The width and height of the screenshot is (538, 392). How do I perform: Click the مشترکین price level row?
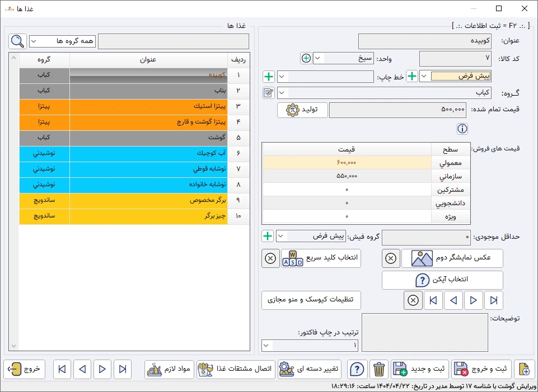point(366,190)
